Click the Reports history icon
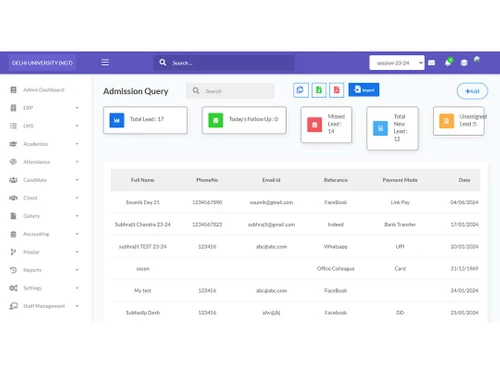 13,270
